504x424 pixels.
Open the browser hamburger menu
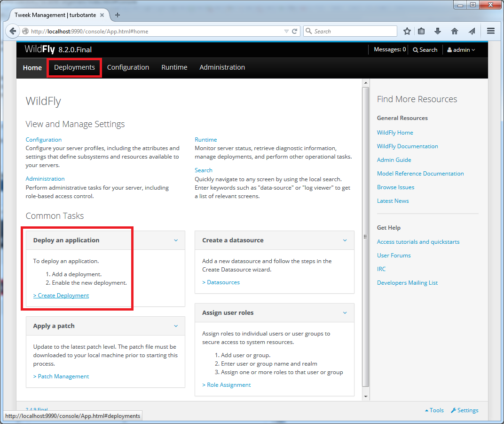[490, 31]
